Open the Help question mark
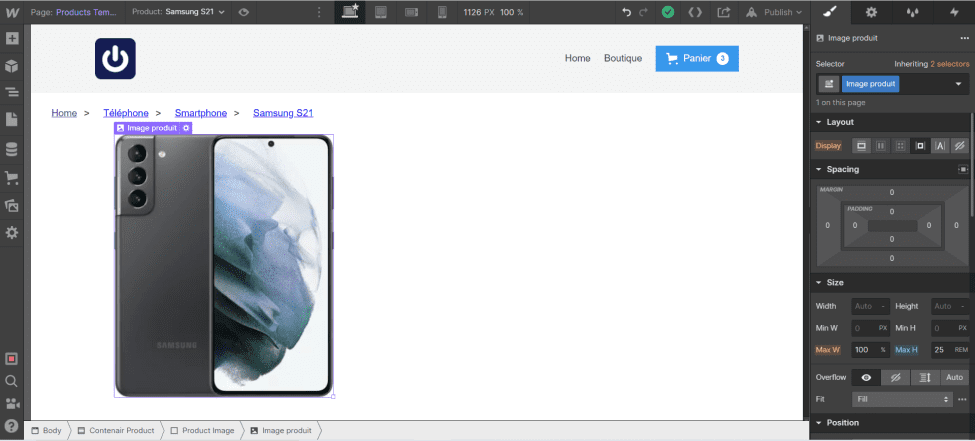The height and width of the screenshot is (441, 975). coord(12,426)
